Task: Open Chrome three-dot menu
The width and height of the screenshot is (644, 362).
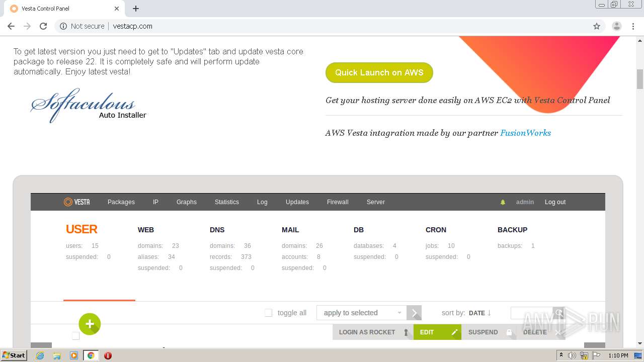Action: click(x=633, y=26)
